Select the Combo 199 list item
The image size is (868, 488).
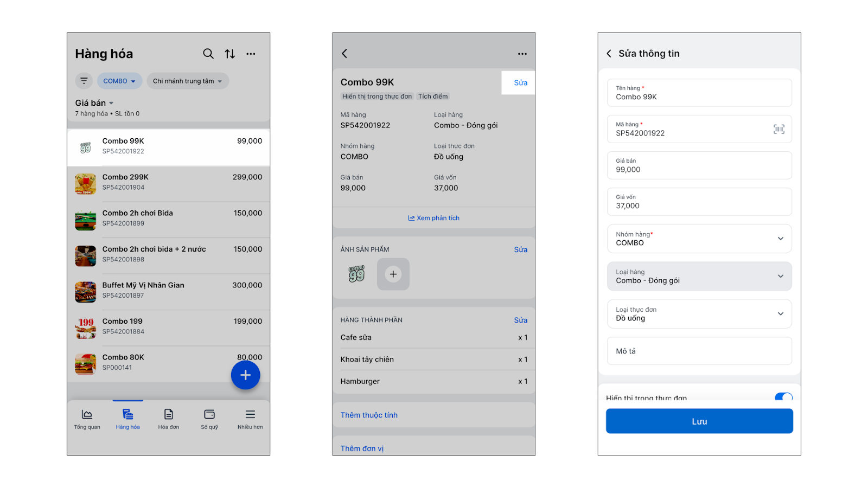169,328
